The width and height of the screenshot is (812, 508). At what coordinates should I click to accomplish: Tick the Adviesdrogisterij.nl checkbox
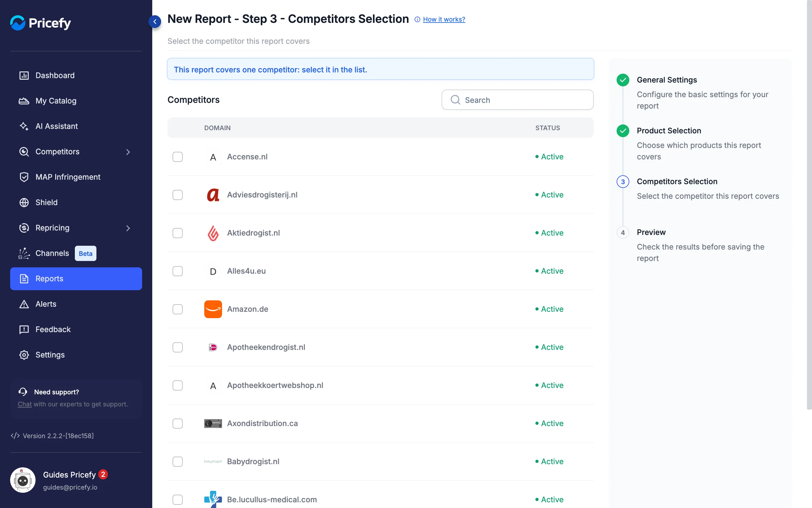pyautogui.click(x=178, y=195)
